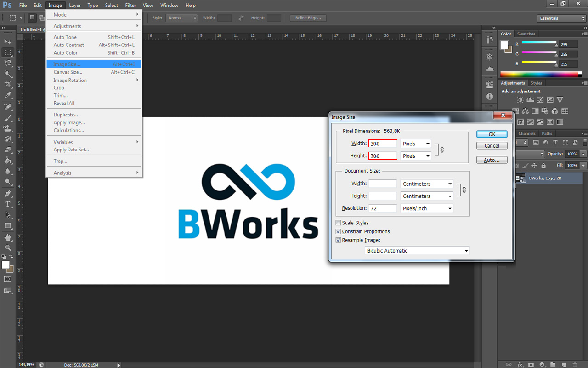The image size is (588, 368).
Task: Select the Rectangle shape tool
Action: (8, 225)
